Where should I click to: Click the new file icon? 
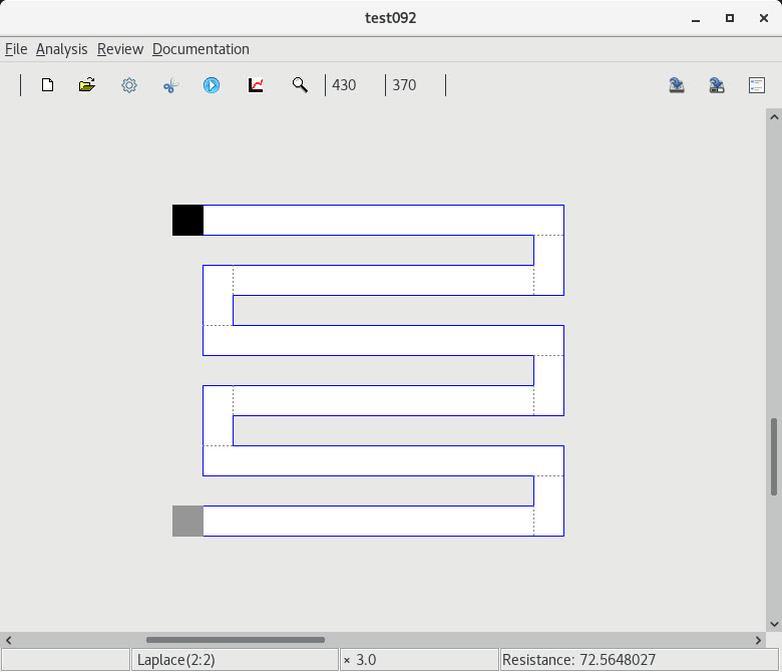click(47, 85)
